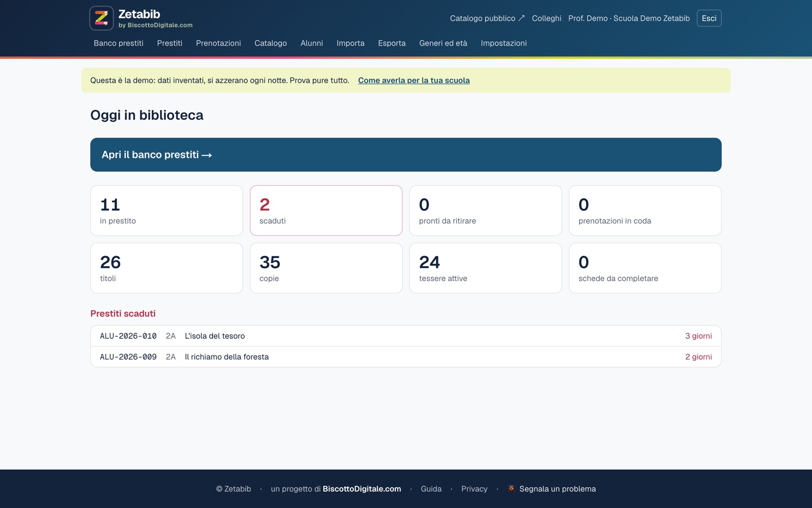Click Segnala un problema in footer
812x508 pixels.
pos(557,489)
